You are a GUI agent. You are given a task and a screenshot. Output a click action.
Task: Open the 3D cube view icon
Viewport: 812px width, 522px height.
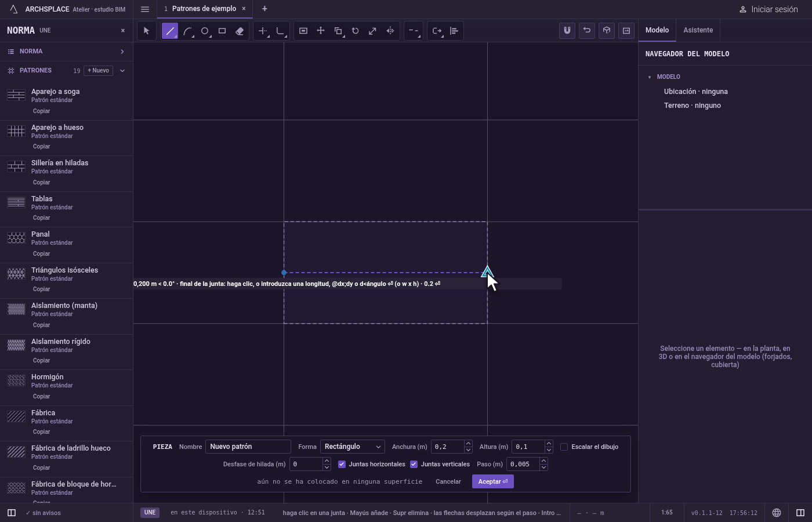click(607, 31)
